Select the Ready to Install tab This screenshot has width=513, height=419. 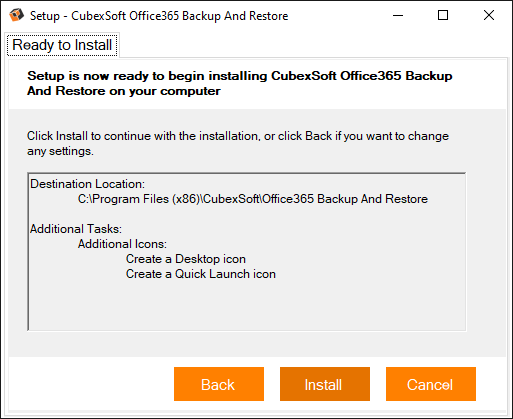coord(62,45)
